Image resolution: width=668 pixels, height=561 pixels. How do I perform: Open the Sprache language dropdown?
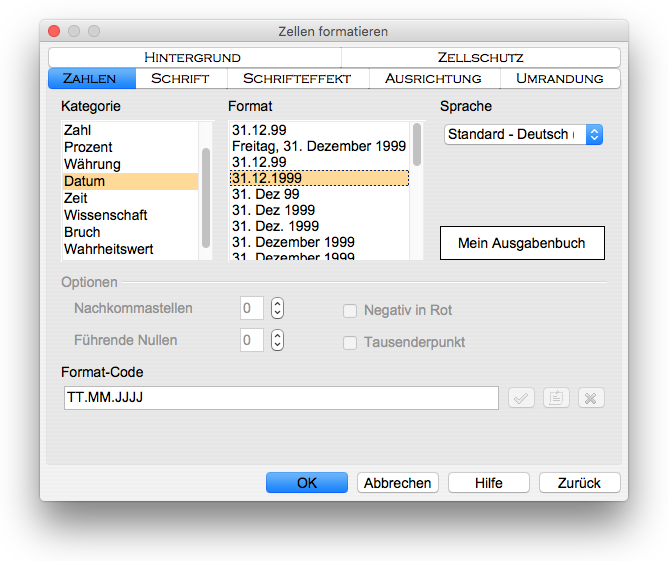[x=523, y=134]
